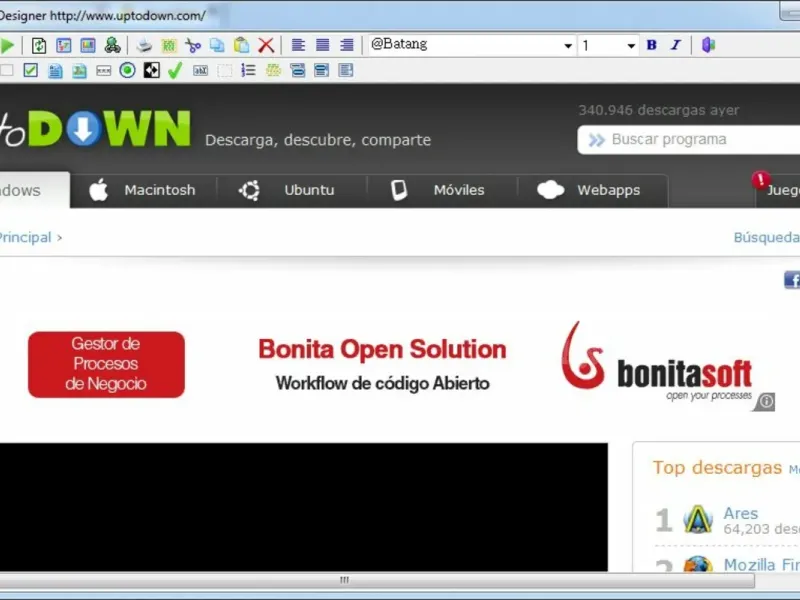Image resolution: width=800 pixels, height=600 pixels.
Task: Click the Bonita Open Solution ad headline
Action: click(382, 349)
